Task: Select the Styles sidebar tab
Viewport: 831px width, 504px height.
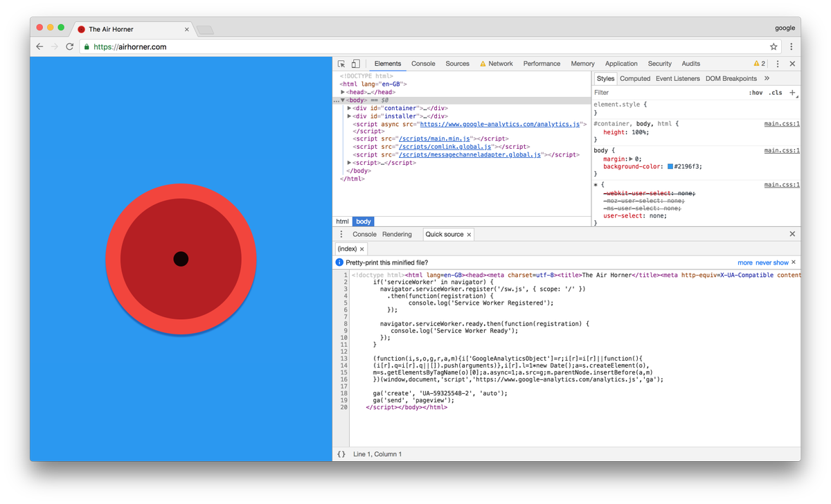Action: coord(605,79)
